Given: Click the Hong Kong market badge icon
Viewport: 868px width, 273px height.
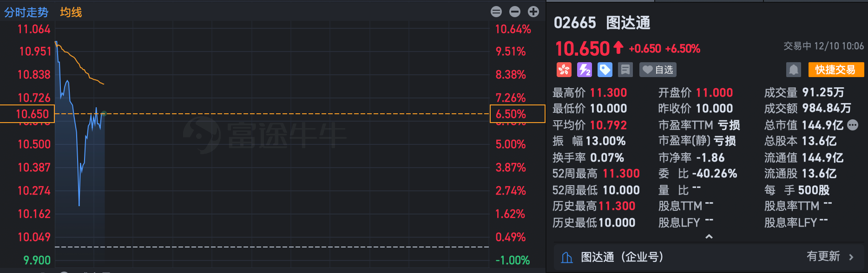Looking at the screenshot, I should pos(564,70).
